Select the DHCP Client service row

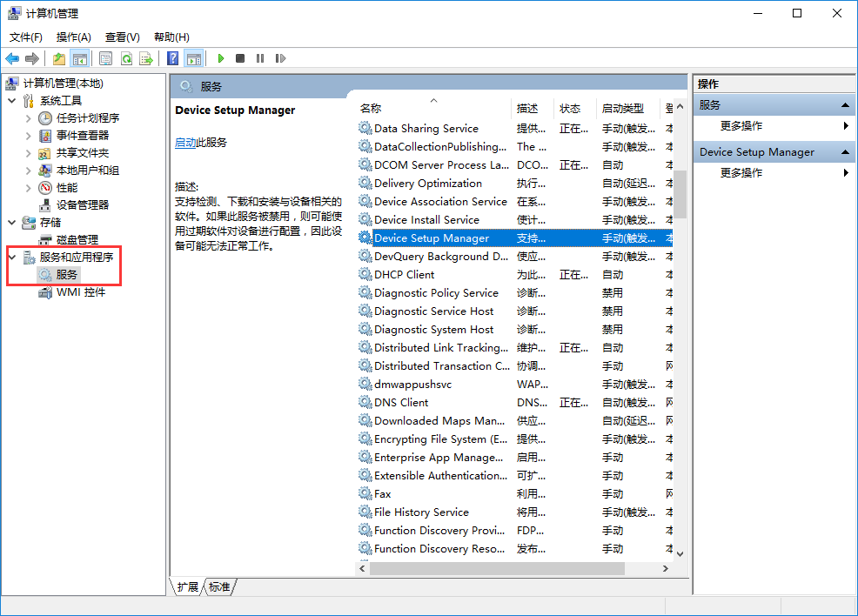click(404, 275)
